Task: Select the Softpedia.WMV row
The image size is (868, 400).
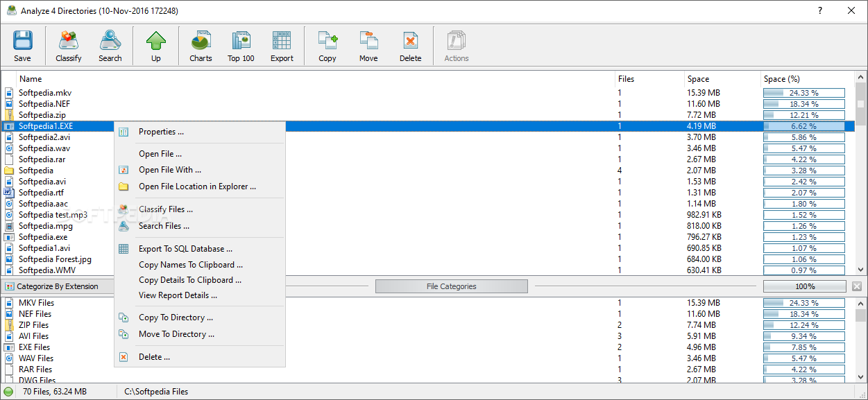Action: (x=428, y=270)
